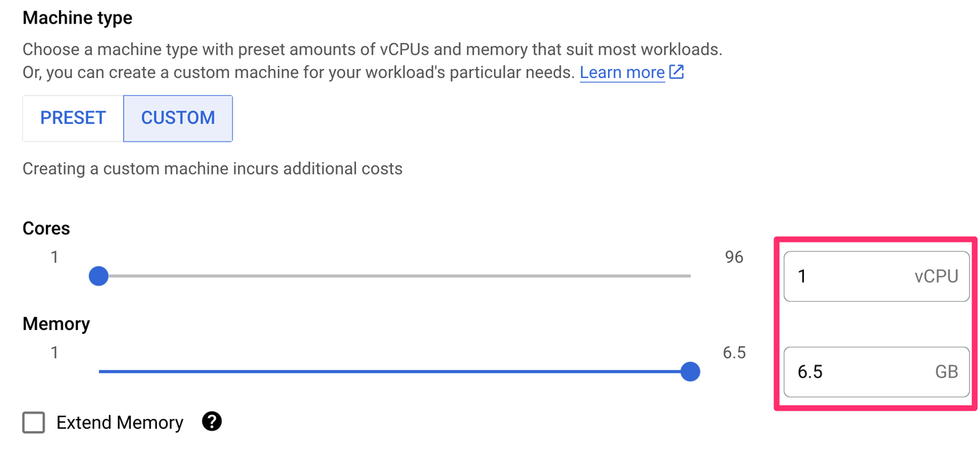Click the vCPU unit label in cores field
The image size is (980, 451).
pos(936,276)
